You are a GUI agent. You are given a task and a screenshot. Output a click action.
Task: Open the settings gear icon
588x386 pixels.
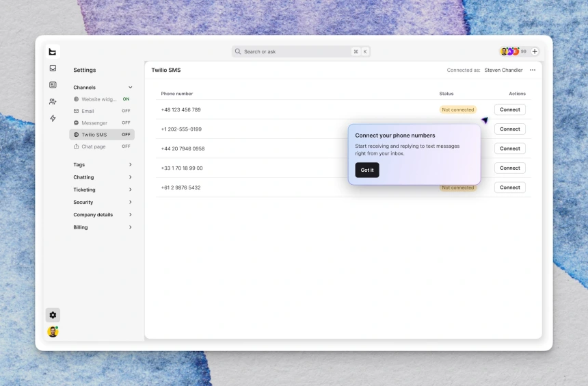click(53, 315)
